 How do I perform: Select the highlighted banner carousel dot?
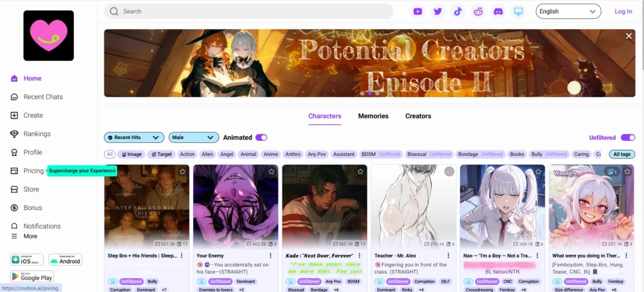(370, 93)
